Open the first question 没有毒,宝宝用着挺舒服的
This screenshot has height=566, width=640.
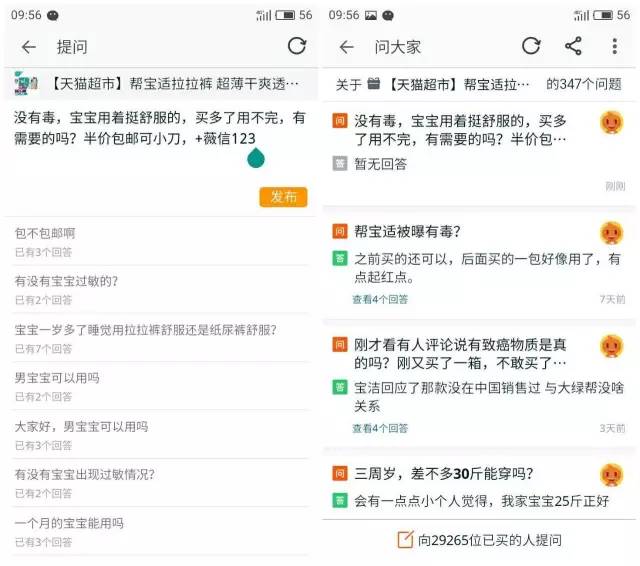460,130
